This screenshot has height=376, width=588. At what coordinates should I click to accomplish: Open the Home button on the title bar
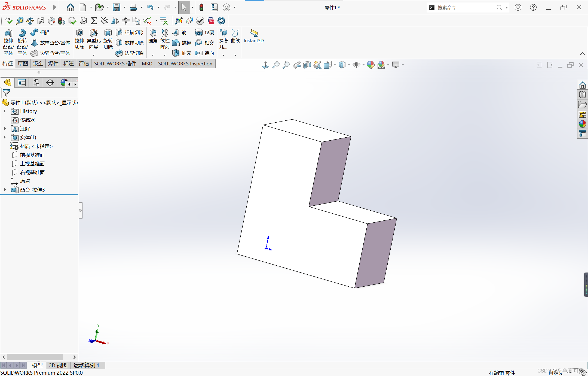pos(70,7)
